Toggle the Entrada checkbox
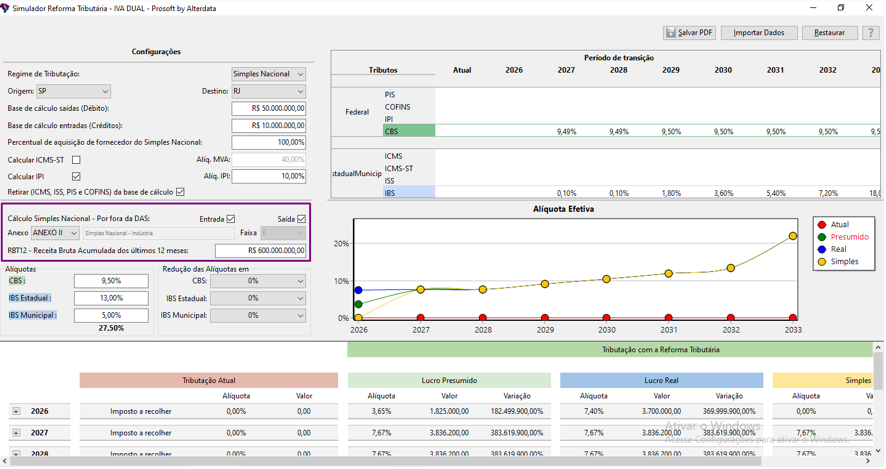The height and width of the screenshot is (469, 886). click(231, 219)
